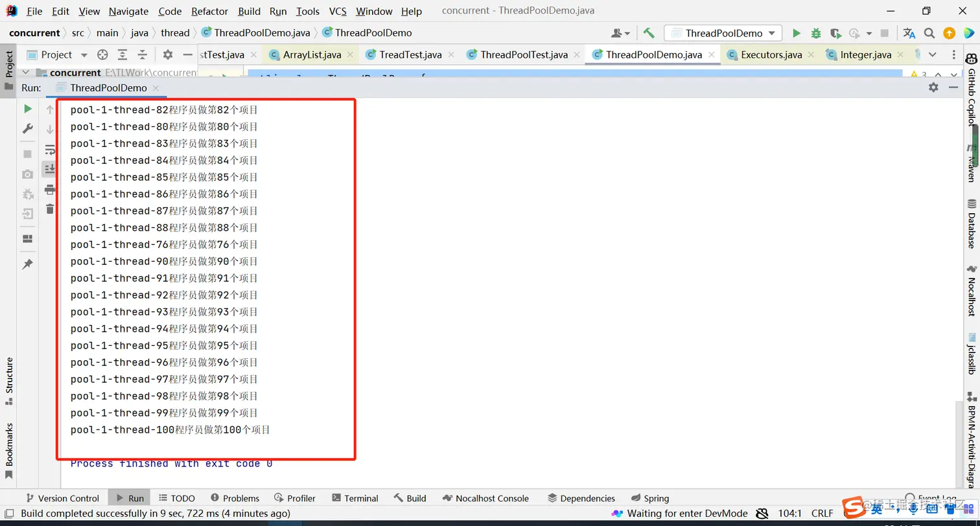This screenshot has height=526, width=980.
Task: Click the down arrow in console toolbar
Action: [x=50, y=130]
